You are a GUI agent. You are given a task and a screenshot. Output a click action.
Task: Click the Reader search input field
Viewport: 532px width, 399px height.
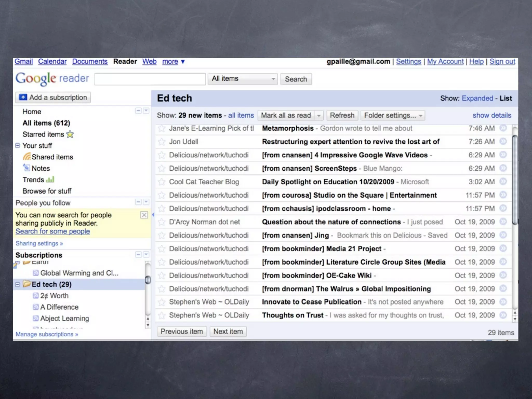click(150, 79)
